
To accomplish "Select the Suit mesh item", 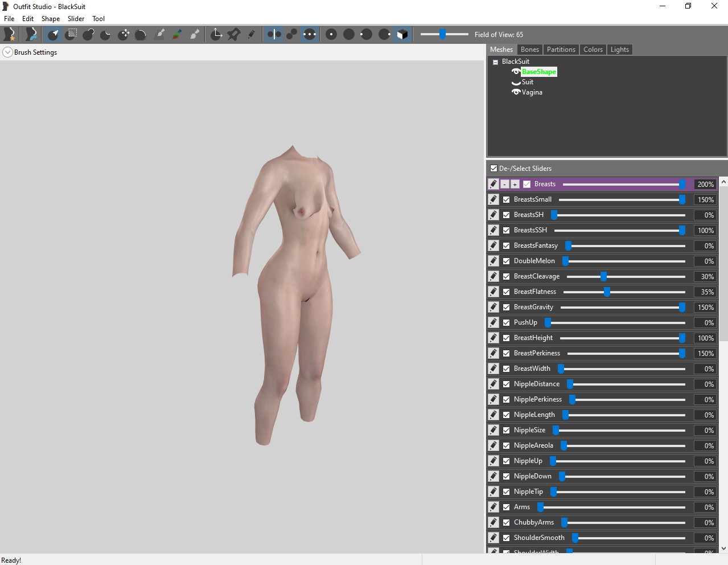I will (528, 82).
